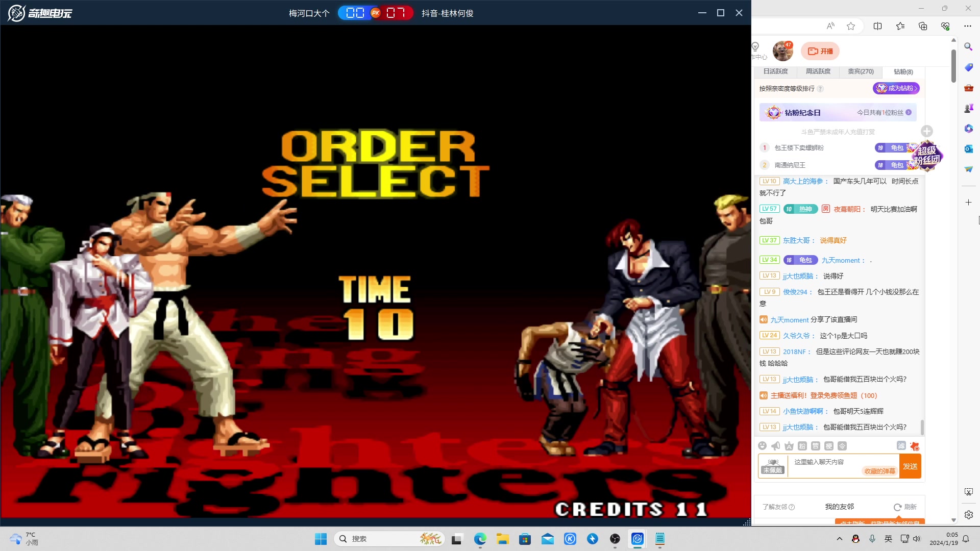This screenshot has height=551, width=980.
Task: Open the Windows Start menu
Action: click(321, 539)
